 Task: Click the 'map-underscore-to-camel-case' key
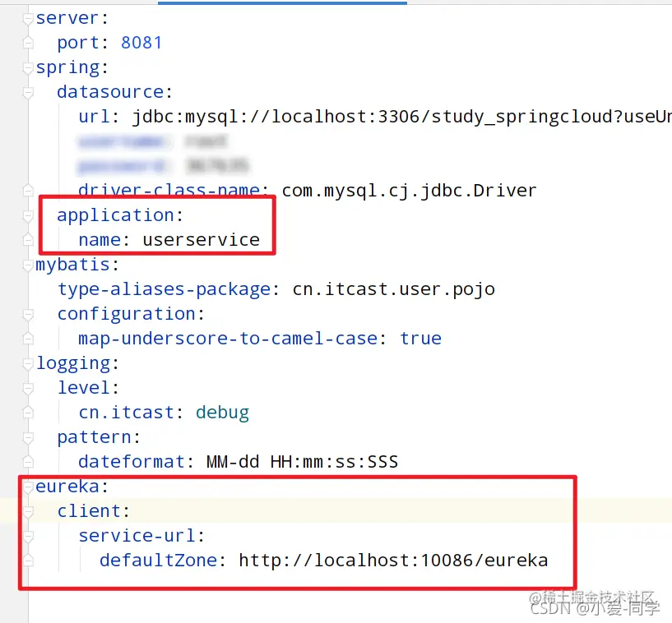(x=229, y=339)
